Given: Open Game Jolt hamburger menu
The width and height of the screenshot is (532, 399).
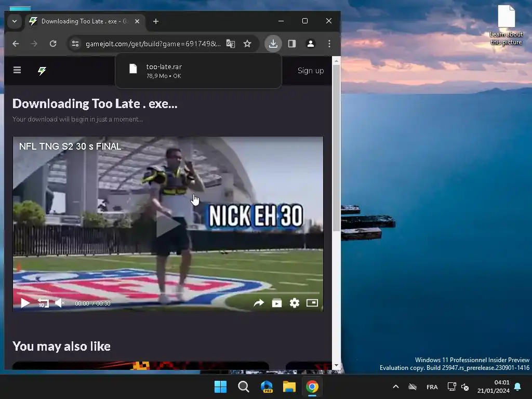Looking at the screenshot, I should point(17,70).
